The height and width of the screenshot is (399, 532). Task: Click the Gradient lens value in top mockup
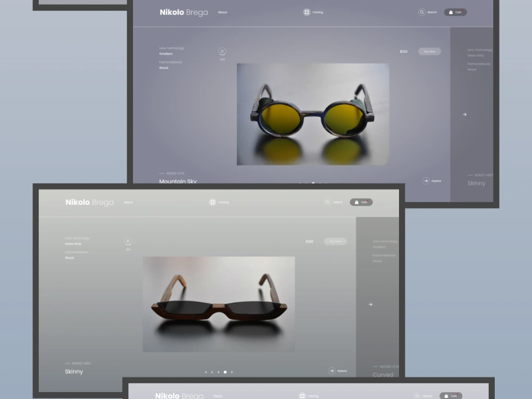(165, 54)
